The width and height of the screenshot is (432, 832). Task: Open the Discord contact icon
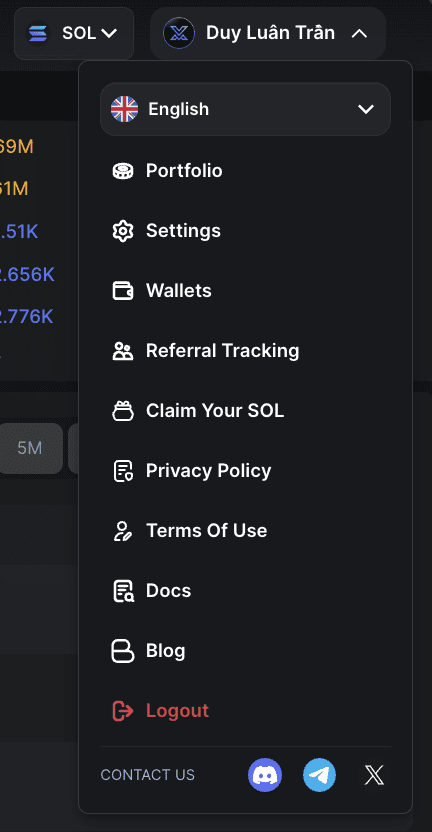265,775
